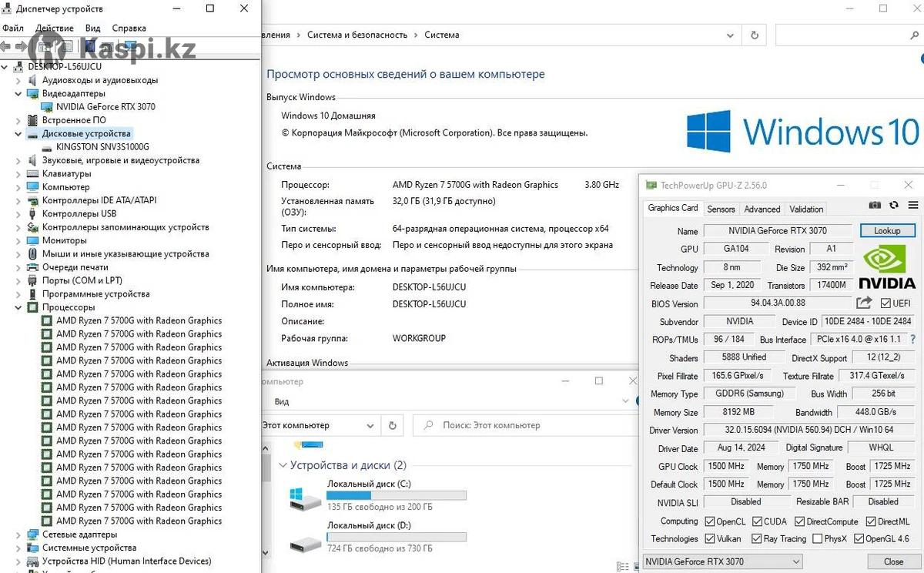Collapse the Видеоадаптеры tree node

click(19, 93)
